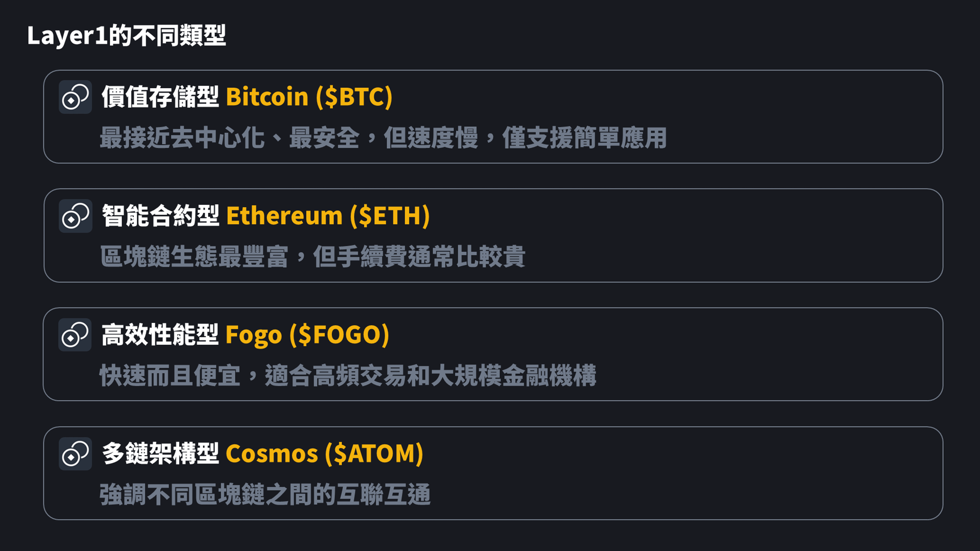Click the 僅支援簡單應用 text in Bitcoin card
980x551 pixels.
(x=584, y=138)
